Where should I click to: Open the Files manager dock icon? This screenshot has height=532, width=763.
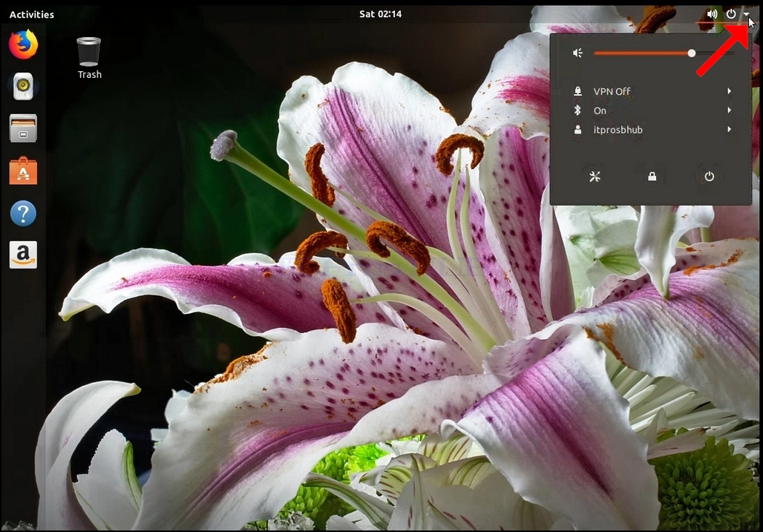(23, 128)
